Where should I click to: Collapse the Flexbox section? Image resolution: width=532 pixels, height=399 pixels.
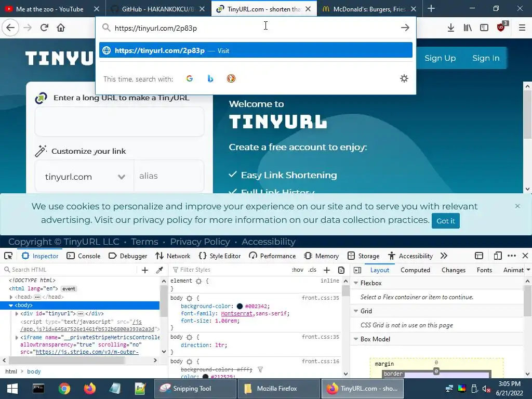tap(356, 283)
